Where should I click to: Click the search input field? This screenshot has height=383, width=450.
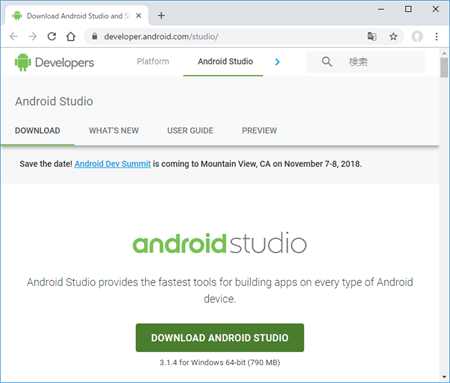click(x=365, y=62)
